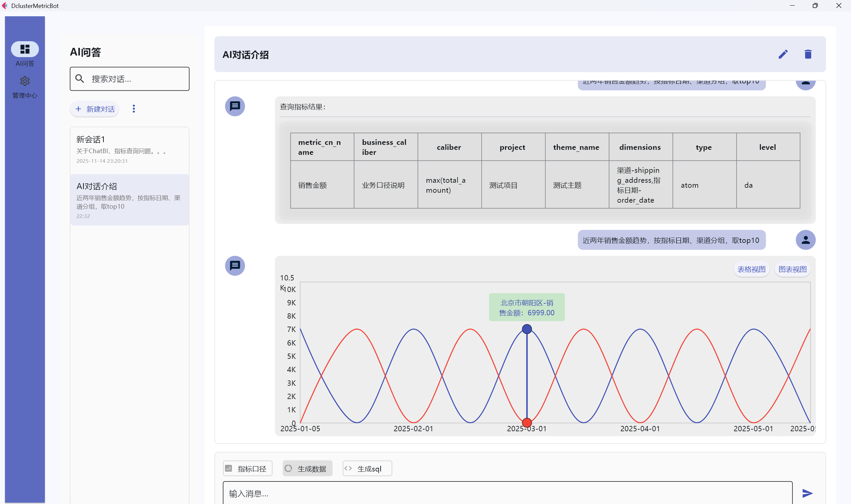The width and height of the screenshot is (851, 504).
Task: Select 新会话1 conversation in list
Action: [x=129, y=150]
